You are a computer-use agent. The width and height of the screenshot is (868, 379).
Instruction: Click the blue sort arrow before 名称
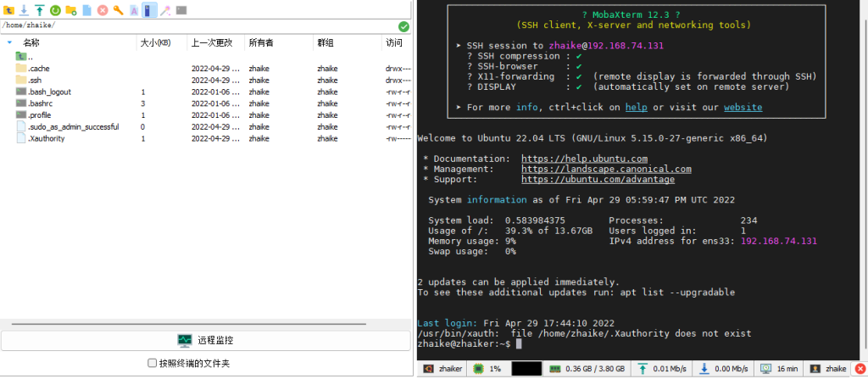pos(9,42)
